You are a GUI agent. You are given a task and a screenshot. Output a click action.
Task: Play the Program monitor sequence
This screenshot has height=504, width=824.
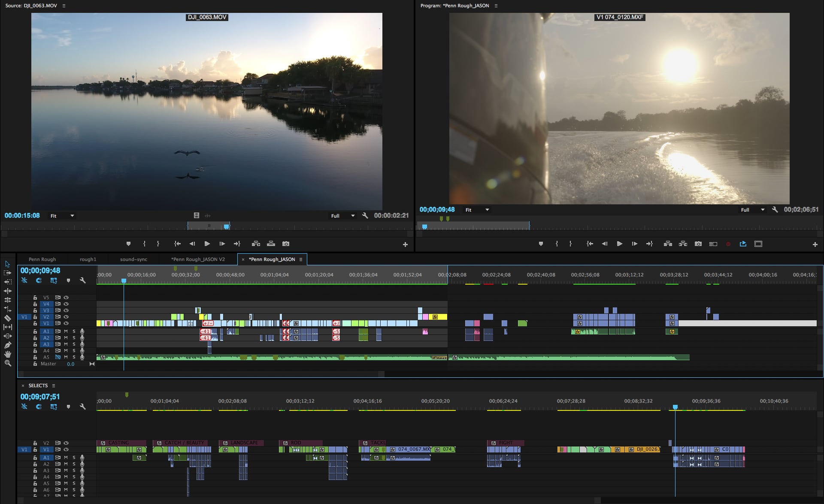619,244
